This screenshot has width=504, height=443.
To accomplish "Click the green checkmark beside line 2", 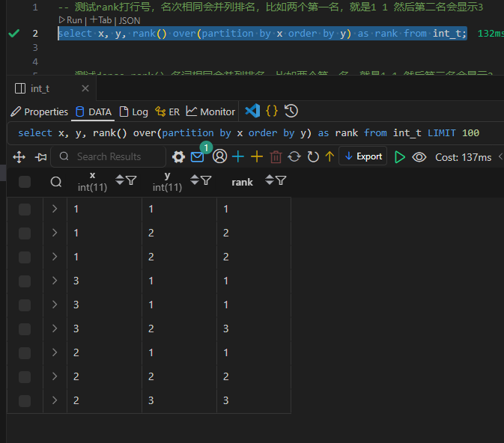I will pos(13,33).
